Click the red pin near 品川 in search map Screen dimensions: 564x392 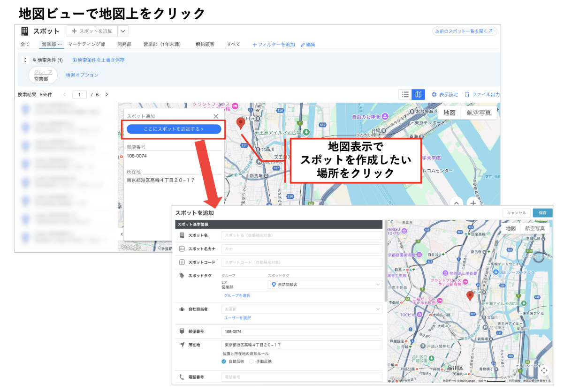tap(241, 124)
